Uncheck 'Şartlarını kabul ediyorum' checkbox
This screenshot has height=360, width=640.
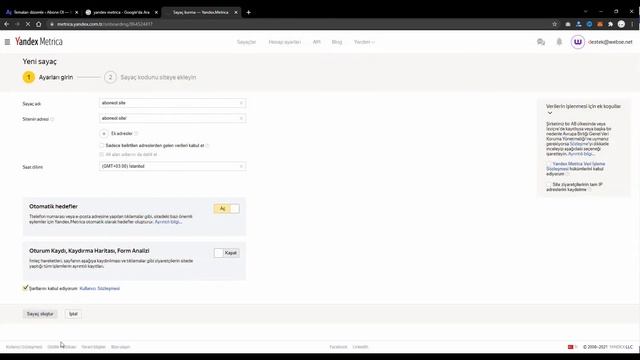coord(25,288)
